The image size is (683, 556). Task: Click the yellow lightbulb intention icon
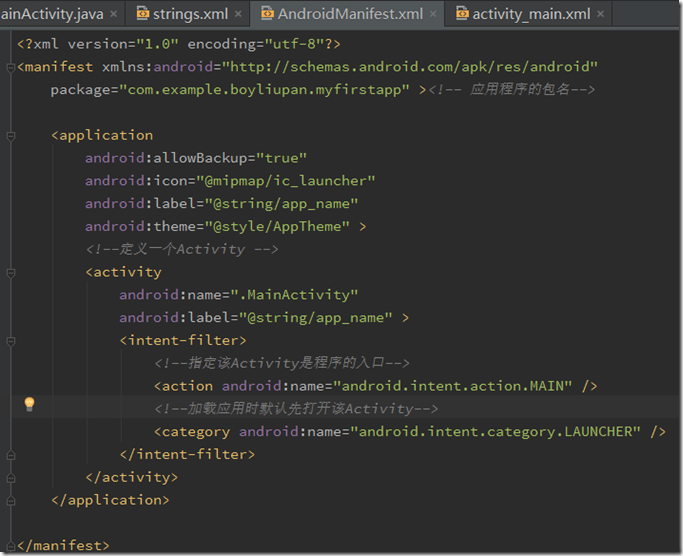pos(29,404)
